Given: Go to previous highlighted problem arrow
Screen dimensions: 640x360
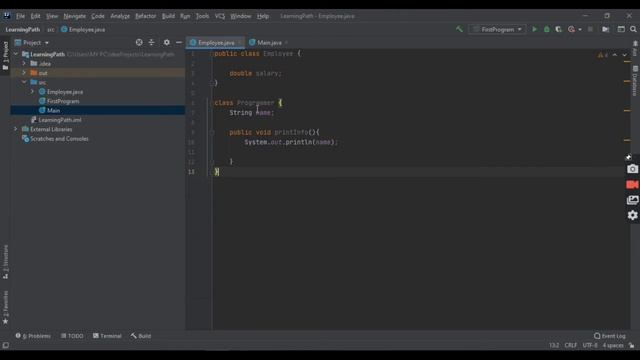Looking at the screenshot, I should pyautogui.click(x=615, y=55).
